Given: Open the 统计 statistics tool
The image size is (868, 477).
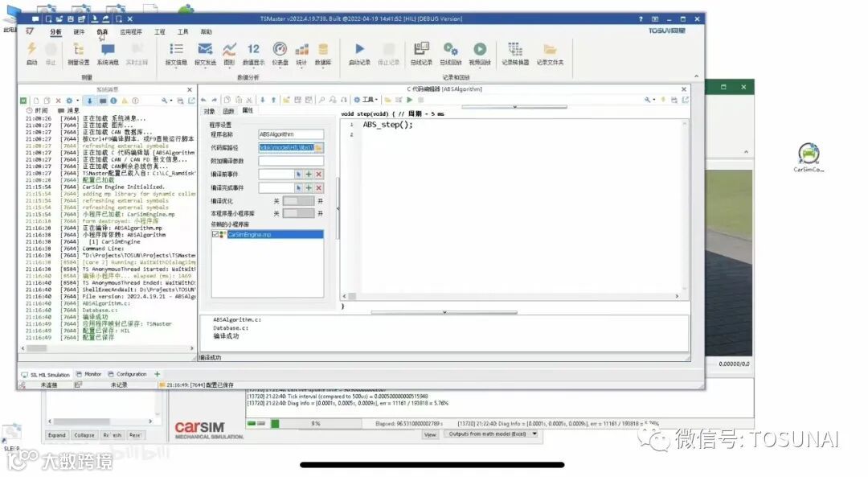Looking at the screenshot, I should pyautogui.click(x=301, y=54).
